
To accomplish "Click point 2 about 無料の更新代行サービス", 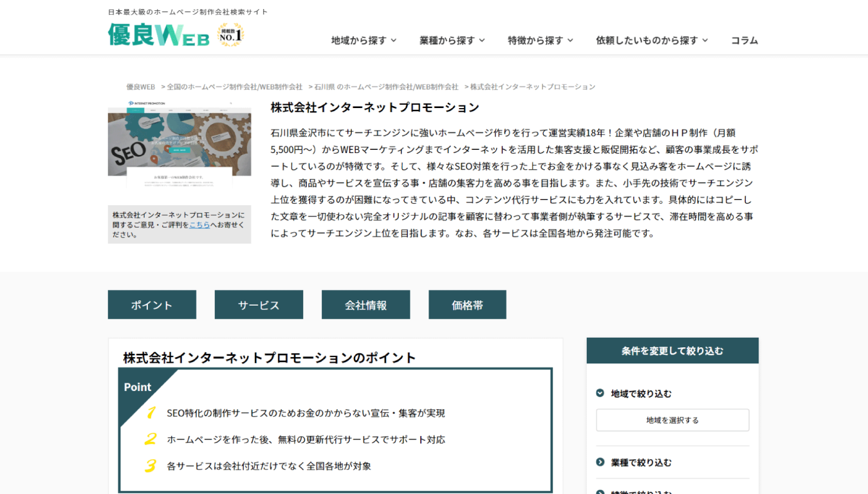I will click(x=306, y=439).
